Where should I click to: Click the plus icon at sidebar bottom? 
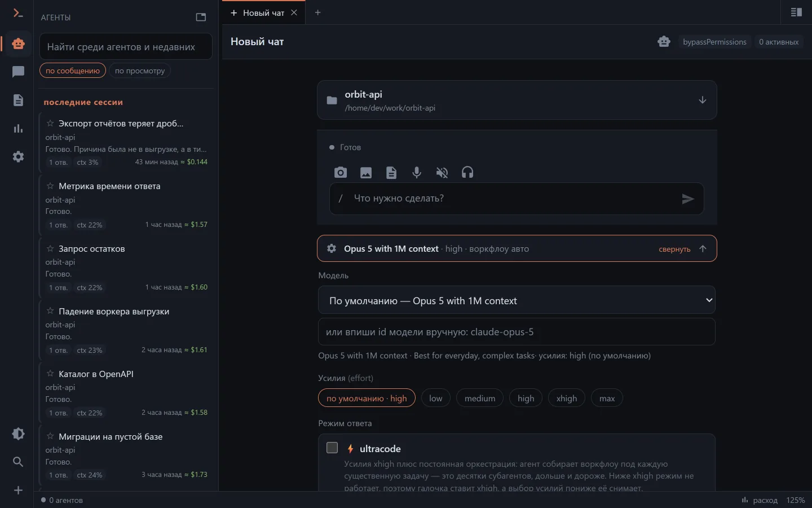click(18, 490)
